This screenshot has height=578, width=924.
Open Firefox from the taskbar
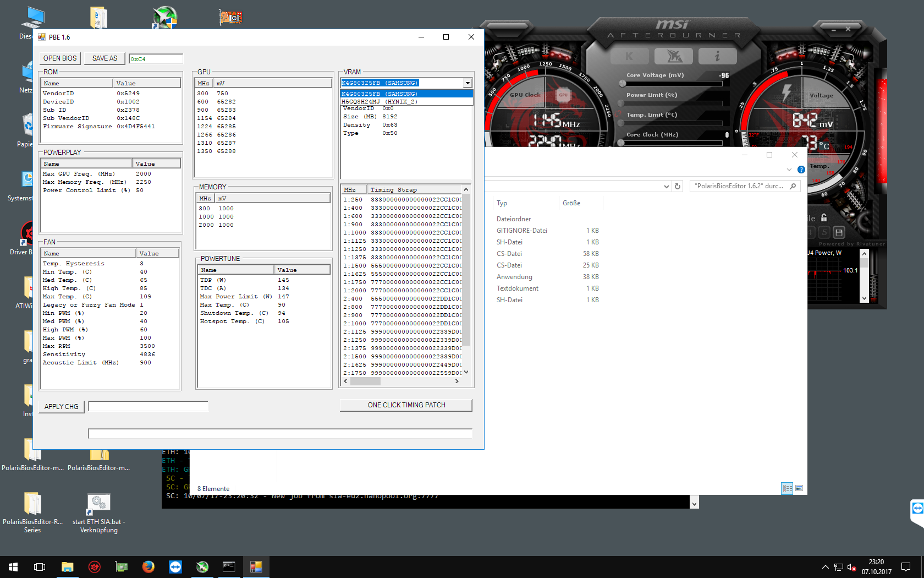click(x=148, y=567)
